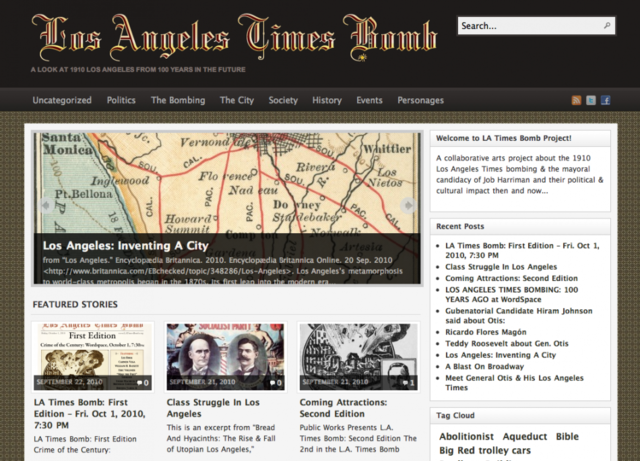The image size is (640, 461).
Task: Click the Welcome to LA Times Bomb Project heading
Action: [504, 138]
